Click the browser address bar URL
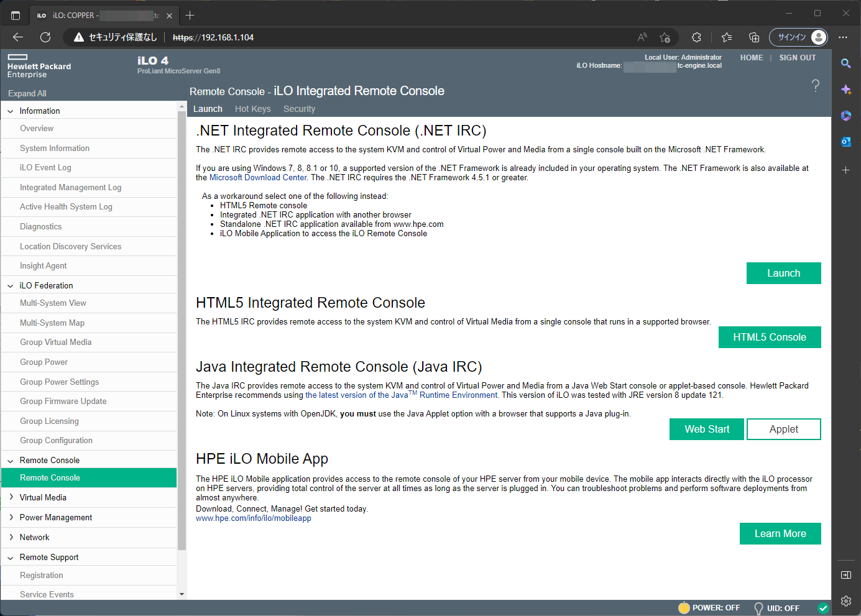The image size is (861, 616). coord(213,37)
